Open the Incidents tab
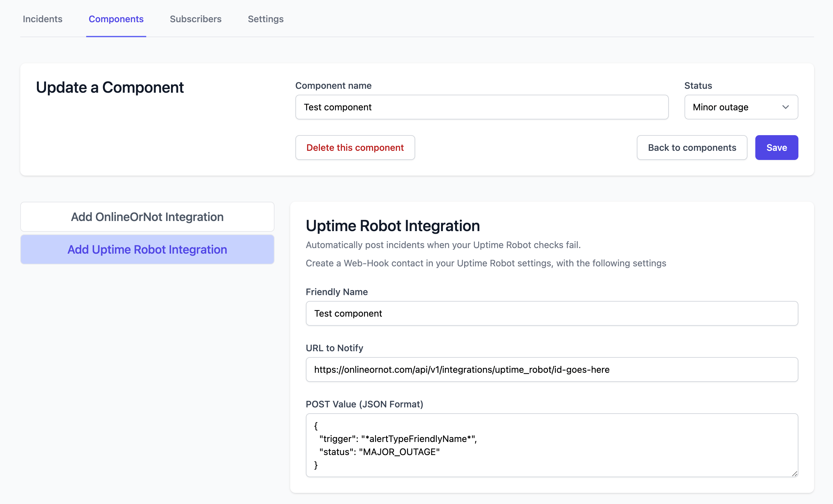Viewport: 833px width, 504px height. point(42,19)
